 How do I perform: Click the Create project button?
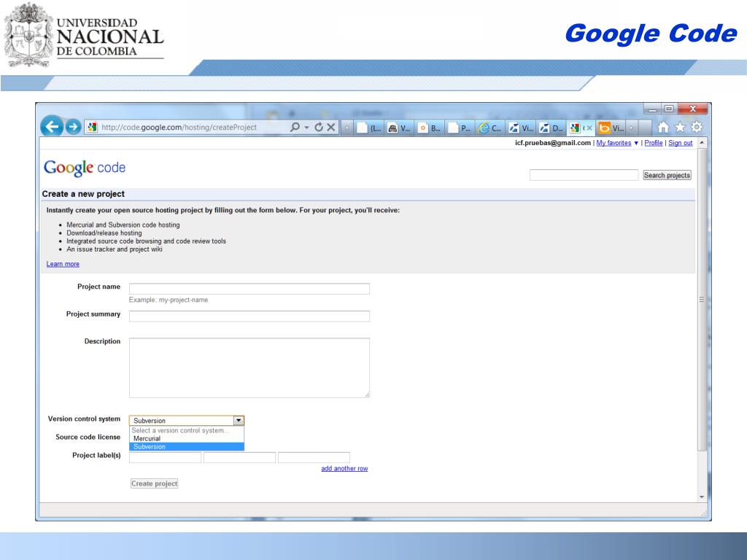coord(155,483)
